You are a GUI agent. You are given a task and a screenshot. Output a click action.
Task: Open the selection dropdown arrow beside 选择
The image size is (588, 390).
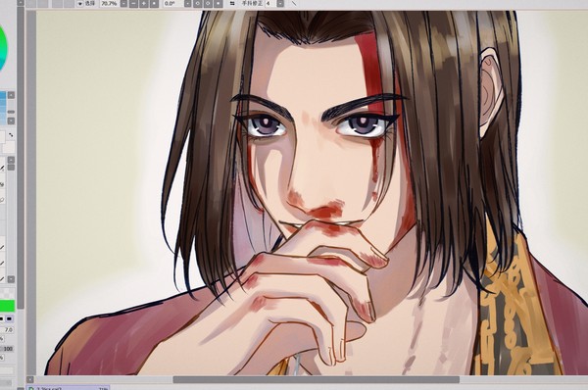tap(80, 3)
